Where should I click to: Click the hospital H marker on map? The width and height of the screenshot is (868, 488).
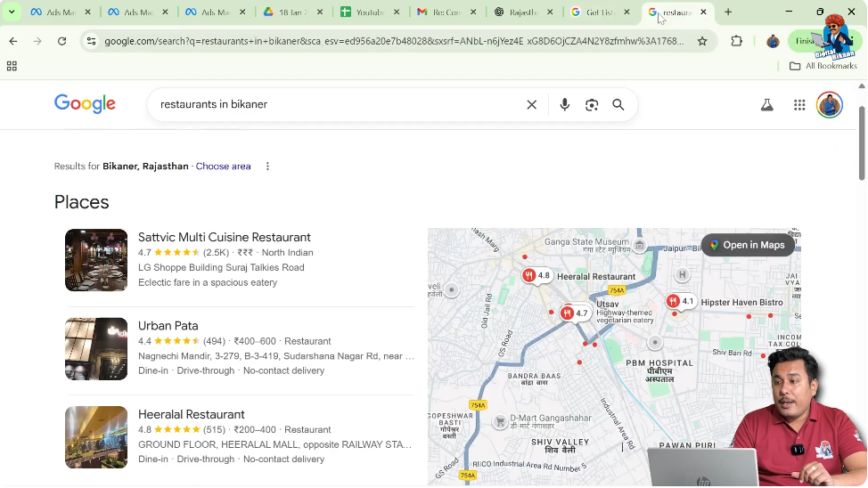click(682, 274)
